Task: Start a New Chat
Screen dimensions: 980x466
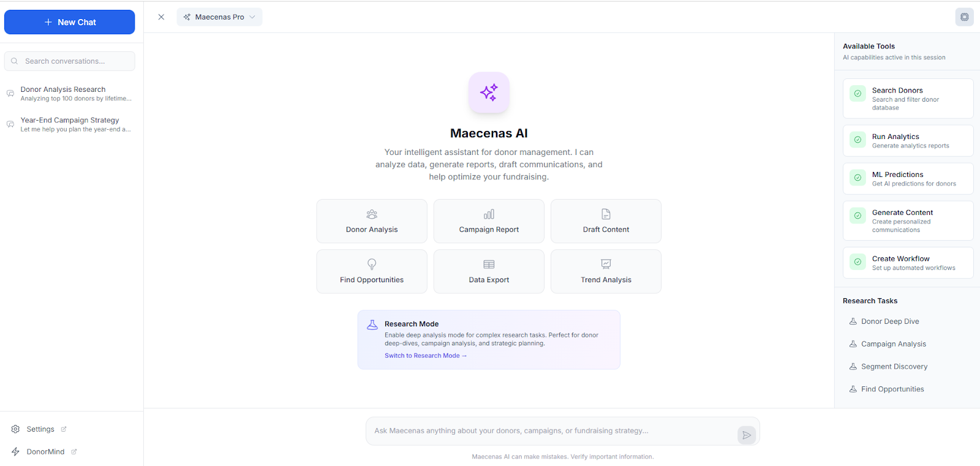Action: (69, 22)
